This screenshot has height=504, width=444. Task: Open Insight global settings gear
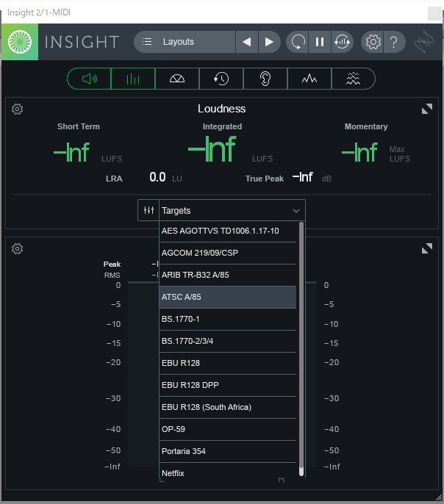[373, 42]
